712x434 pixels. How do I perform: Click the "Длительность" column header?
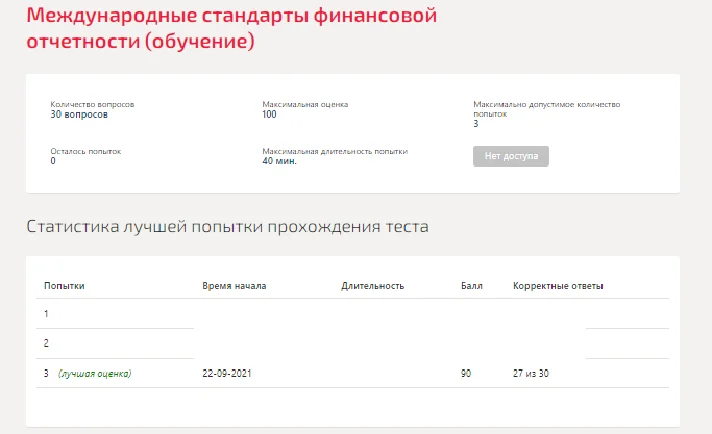(373, 286)
